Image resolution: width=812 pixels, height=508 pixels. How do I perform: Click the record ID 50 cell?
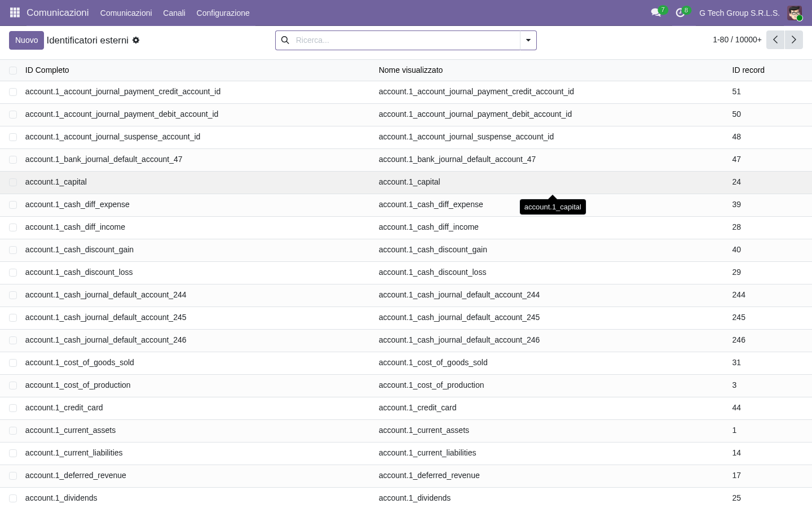(x=736, y=114)
